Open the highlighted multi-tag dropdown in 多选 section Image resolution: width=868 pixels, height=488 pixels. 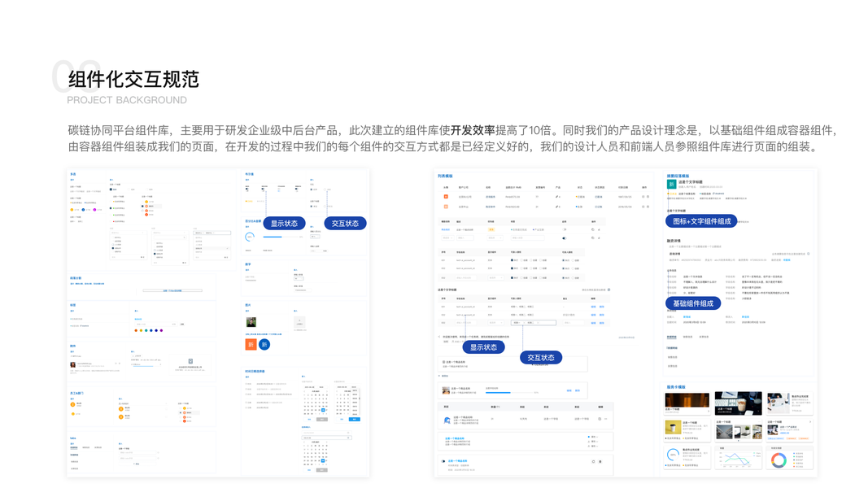pos(212,233)
